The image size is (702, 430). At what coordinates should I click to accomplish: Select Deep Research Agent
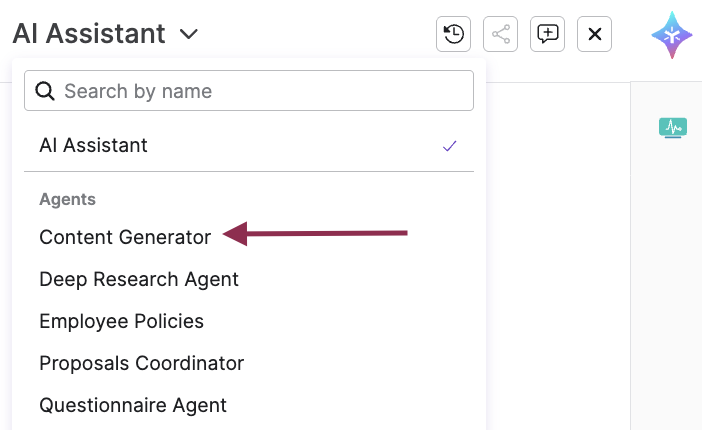pyautogui.click(x=139, y=279)
